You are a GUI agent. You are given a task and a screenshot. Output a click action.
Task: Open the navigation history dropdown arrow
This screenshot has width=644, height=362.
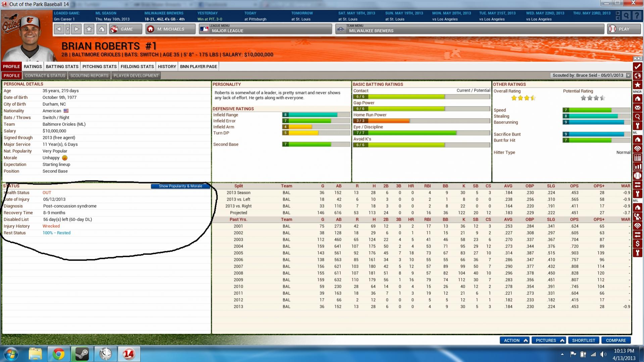click(68, 29)
